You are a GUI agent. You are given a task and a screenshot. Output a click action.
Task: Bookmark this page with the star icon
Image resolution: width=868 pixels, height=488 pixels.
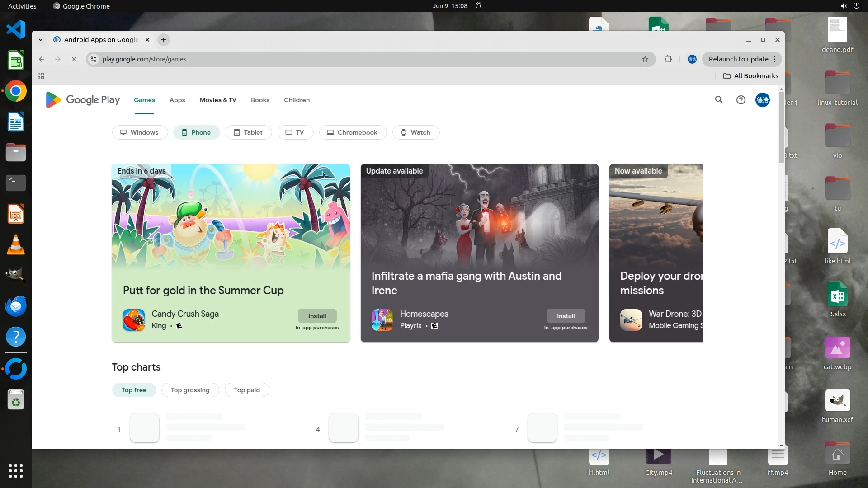(645, 59)
